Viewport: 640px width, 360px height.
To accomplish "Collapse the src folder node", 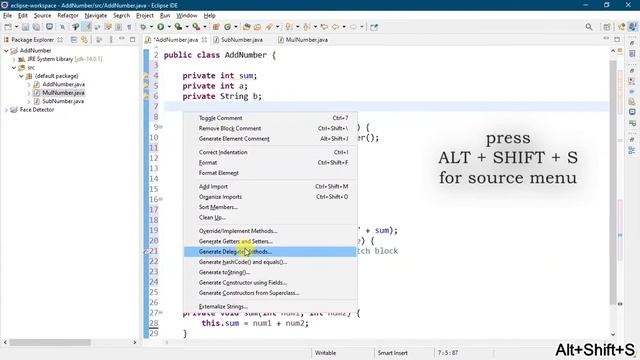I will 13,68.
